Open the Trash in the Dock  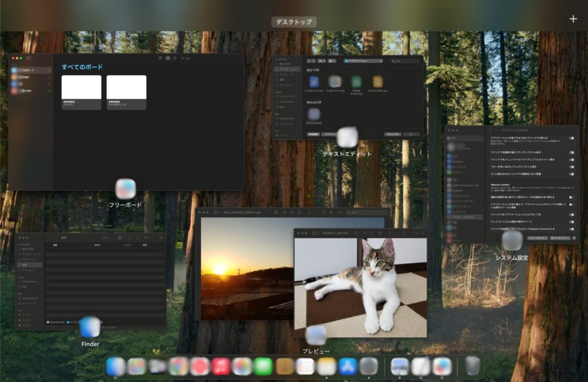click(x=473, y=366)
